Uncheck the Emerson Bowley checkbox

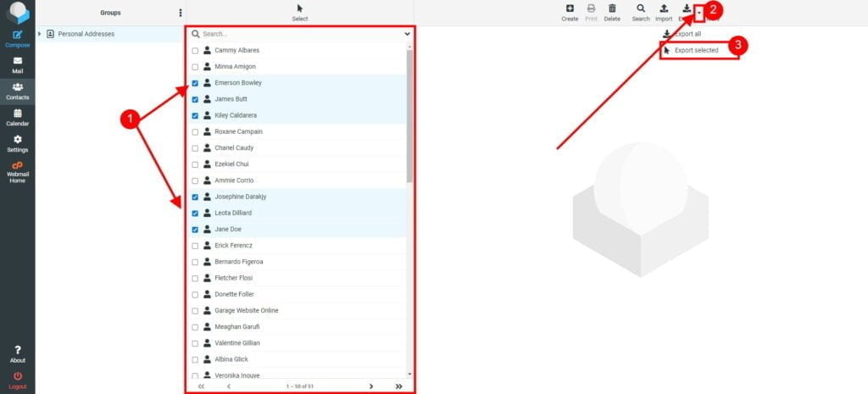(x=195, y=84)
